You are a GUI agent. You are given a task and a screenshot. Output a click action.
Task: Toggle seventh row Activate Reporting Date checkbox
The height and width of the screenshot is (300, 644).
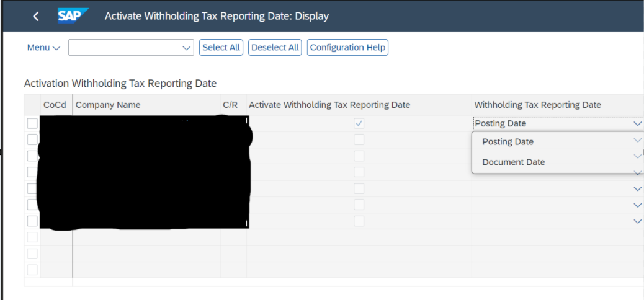pyautogui.click(x=359, y=221)
